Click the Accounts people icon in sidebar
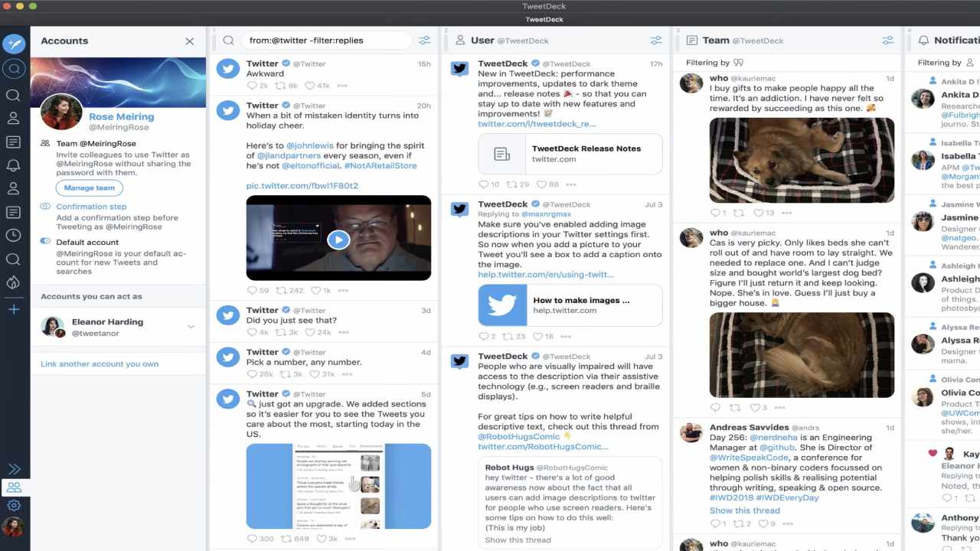 (x=14, y=487)
